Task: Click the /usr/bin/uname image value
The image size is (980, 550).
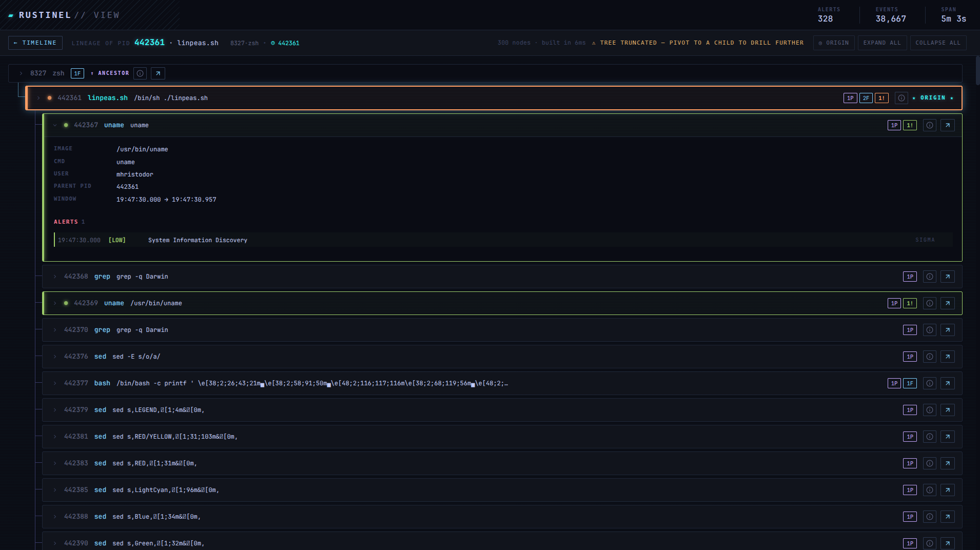Action: (x=142, y=149)
